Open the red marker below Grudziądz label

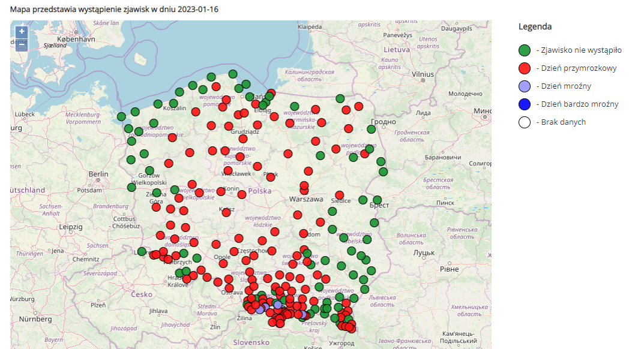pyautogui.click(x=243, y=139)
